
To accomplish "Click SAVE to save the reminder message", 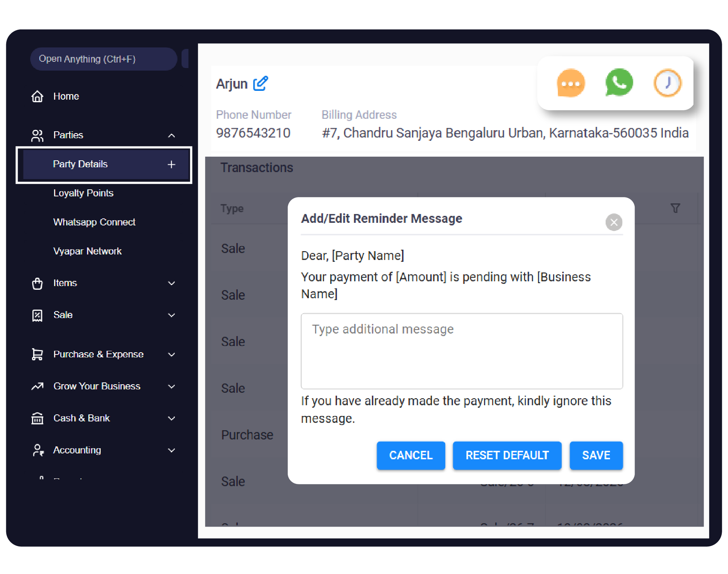I will (x=596, y=455).
